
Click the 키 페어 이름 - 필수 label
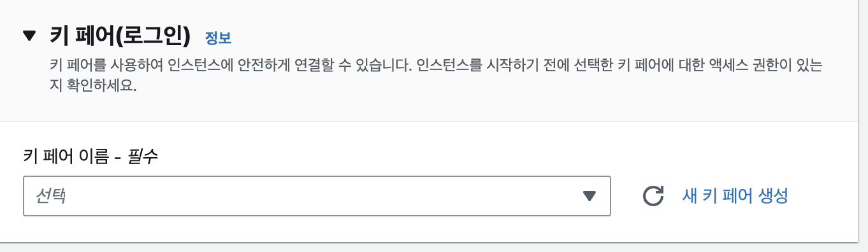point(90,157)
